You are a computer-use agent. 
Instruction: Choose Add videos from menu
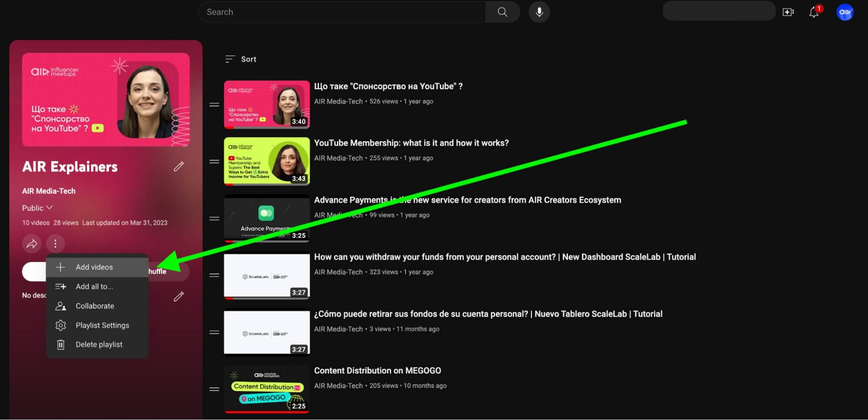coord(97,267)
